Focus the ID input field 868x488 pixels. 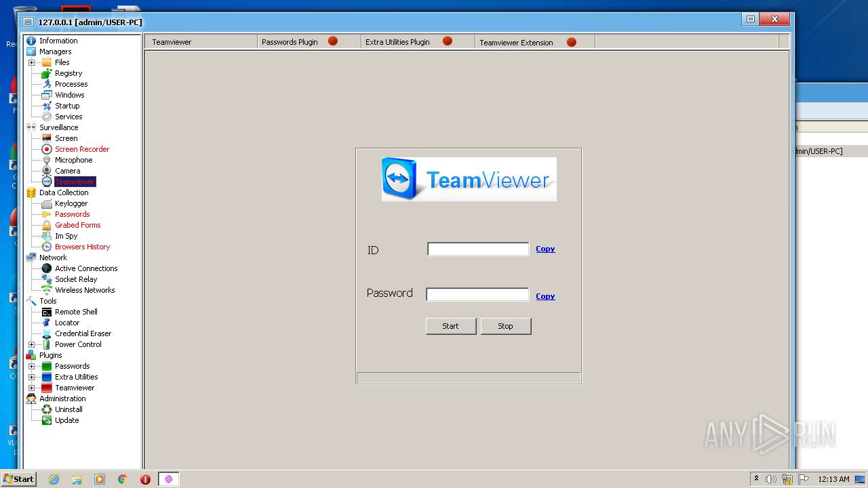[478, 249]
